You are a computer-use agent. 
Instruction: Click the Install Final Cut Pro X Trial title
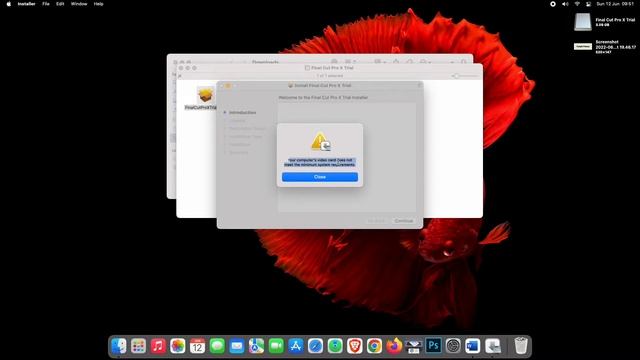point(322,86)
